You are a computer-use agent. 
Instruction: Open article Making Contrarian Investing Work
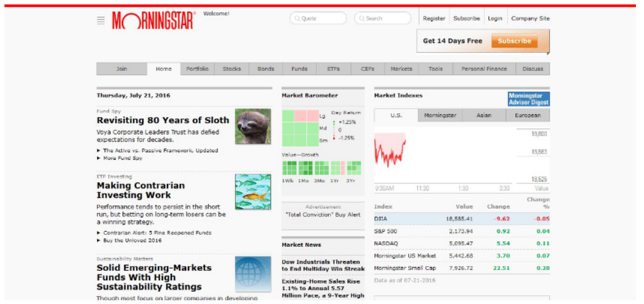141,190
